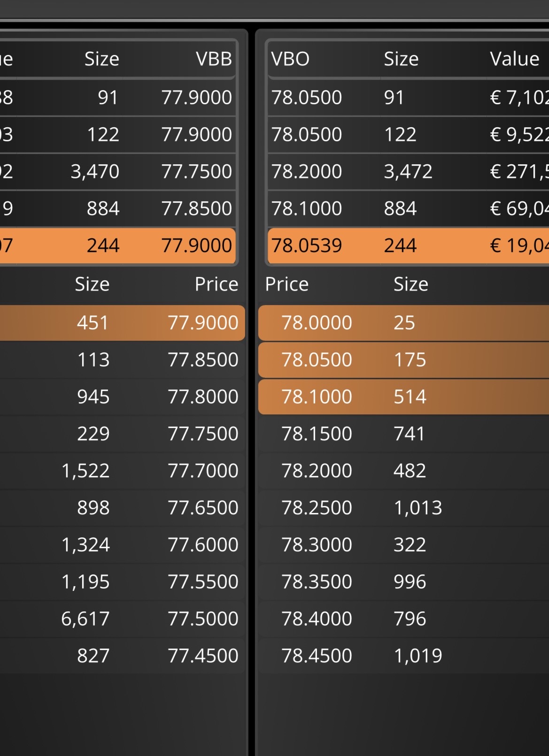This screenshot has height=756, width=549.
Task: Select bid price 77.6500
Action: click(x=203, y=508)
